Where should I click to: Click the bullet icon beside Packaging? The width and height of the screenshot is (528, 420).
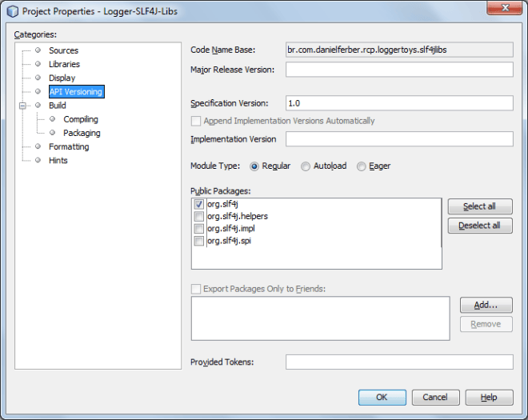click(x=52, y=133)
